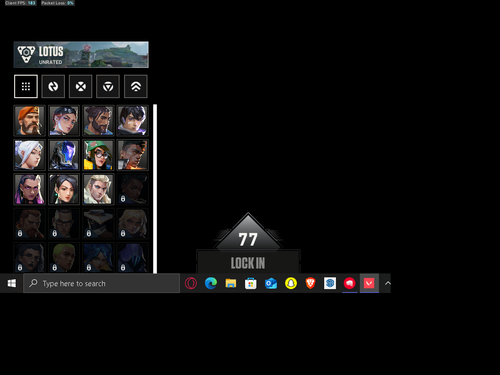Choose Killjoy agent portrait
The image size is (500, 375).
click(98, 155)
